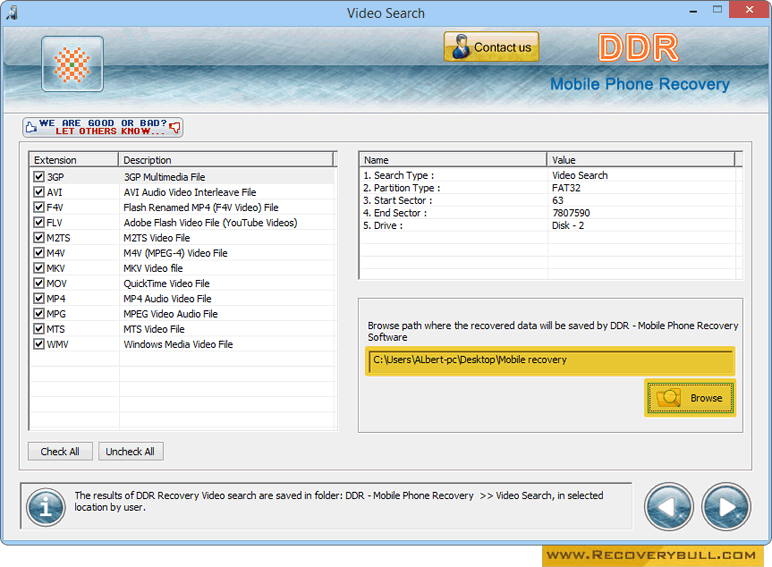772x567 pixels.
Task: Disable the WMV extension checkbox
Action: 39,345
